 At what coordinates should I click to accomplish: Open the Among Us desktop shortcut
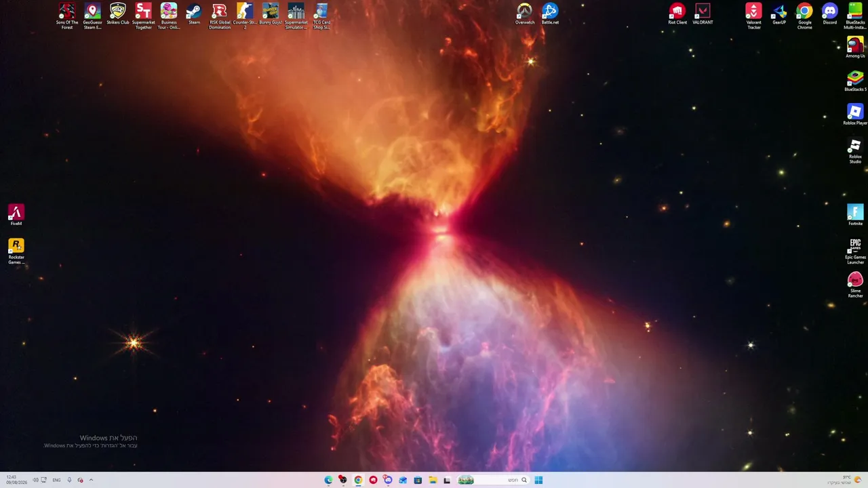855,47
